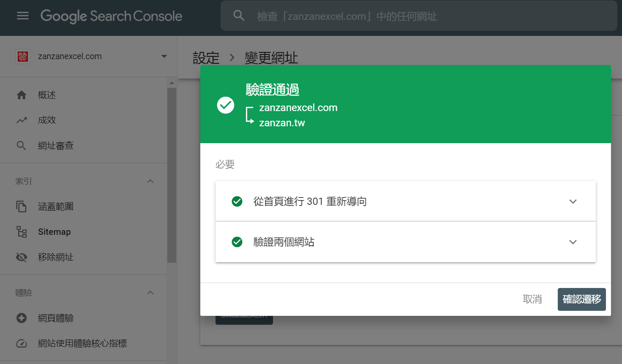Open the hamburger navigation menu

point(23,16)
